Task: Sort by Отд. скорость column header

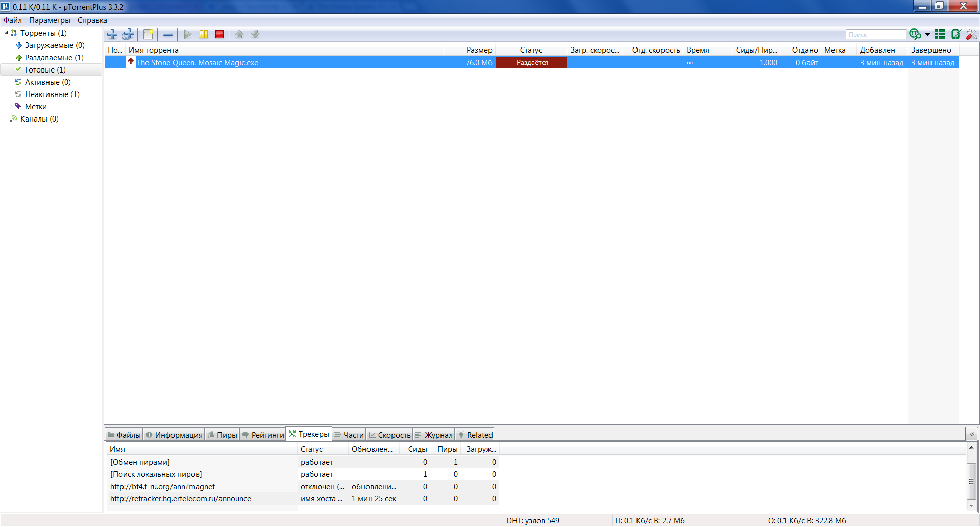Action: [x=652, y=50]
